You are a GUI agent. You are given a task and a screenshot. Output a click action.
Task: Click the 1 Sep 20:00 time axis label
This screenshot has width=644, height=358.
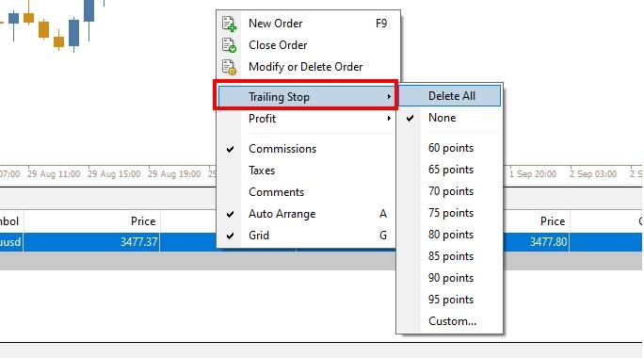pos(533,174)
